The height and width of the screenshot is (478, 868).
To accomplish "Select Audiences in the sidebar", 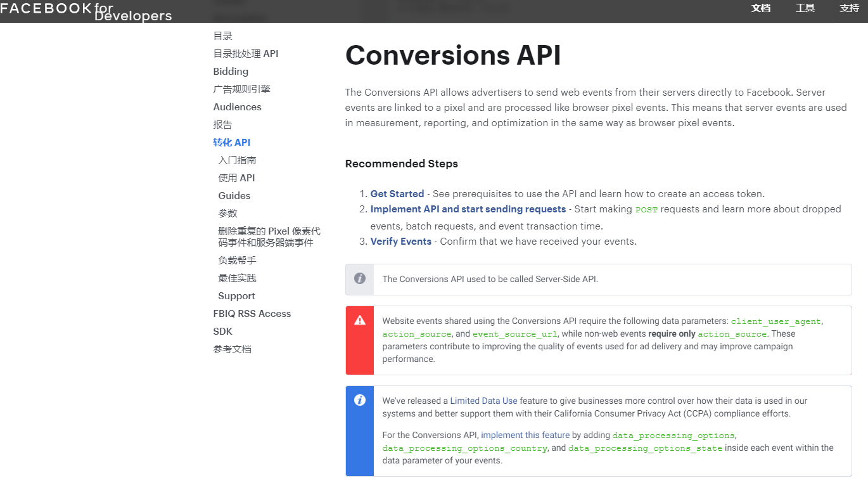I will [x=238, y=107].
